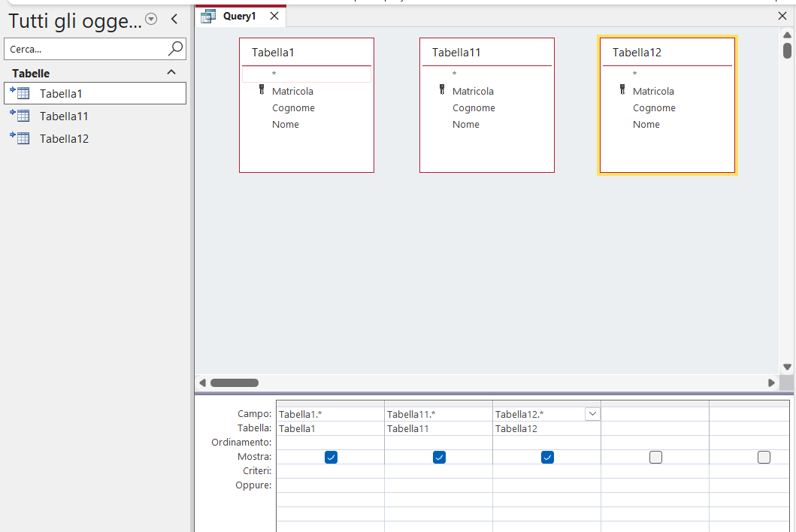This screenshot has height=532, width=796.
Task: Click the Tabella1 table icon in navigation pane
Action: 20,93
